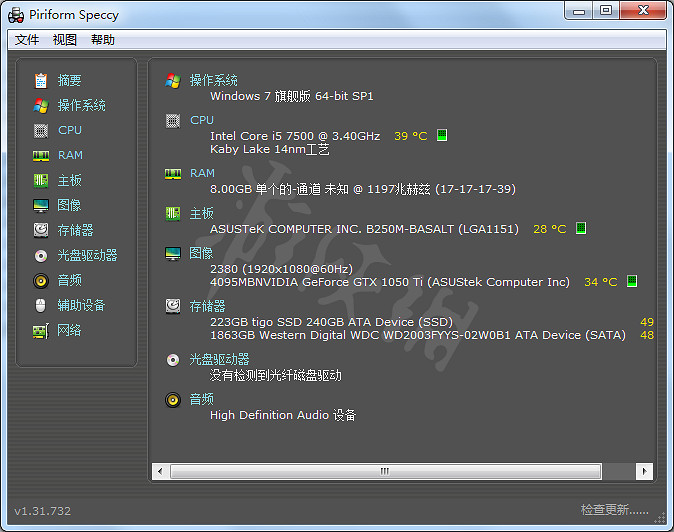Select the 主板 motherboard icon in sidebar
The width and height of the screenshot is (674, 532).
[x=41, y=180]
